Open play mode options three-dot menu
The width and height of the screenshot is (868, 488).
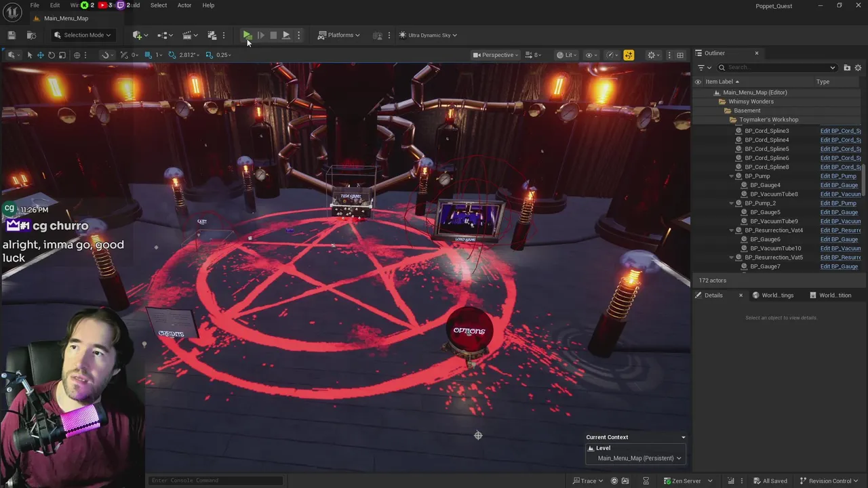pyautogui.click(x=298, y=35)
